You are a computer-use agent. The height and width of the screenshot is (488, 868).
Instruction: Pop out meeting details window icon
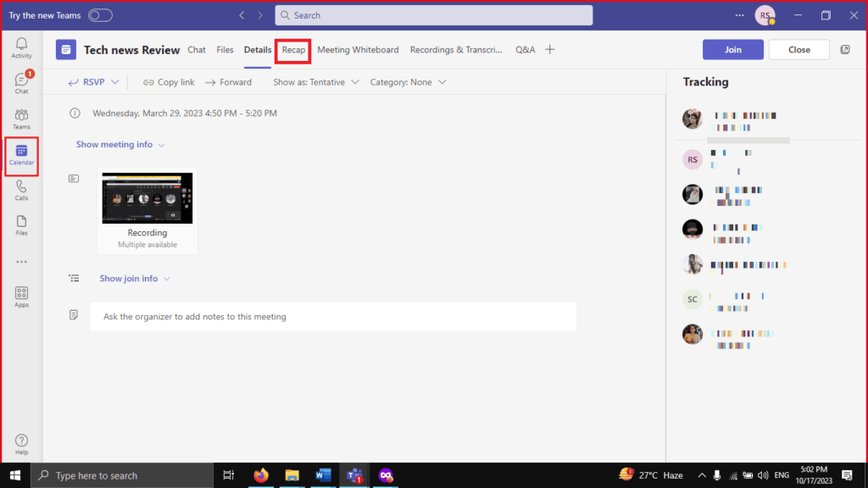click(845, 50)
